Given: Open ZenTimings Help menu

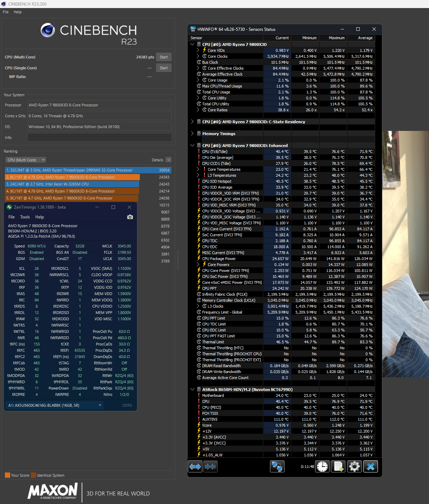Looking at the screenshot, I should 40,217.
